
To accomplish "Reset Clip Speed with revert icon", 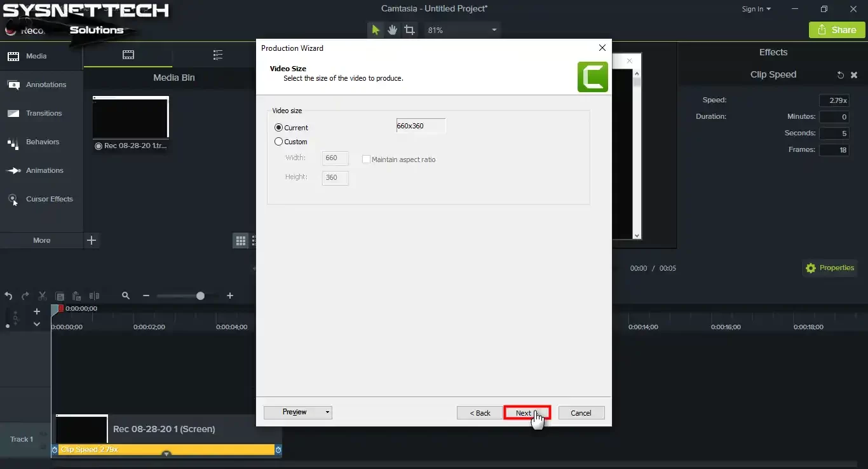I will [x=840, y=75].
